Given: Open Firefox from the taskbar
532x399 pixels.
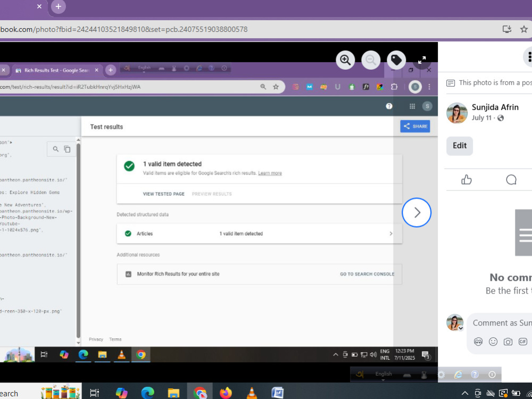Looking at the screenshot, I should pos(226,393).
